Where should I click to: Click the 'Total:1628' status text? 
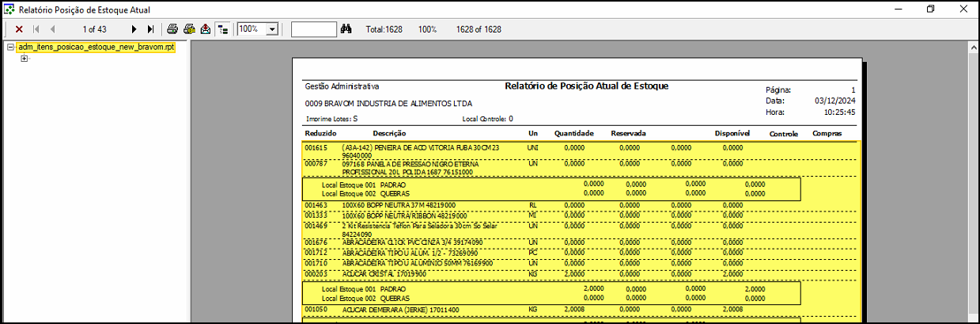click(x=384, y=29)
